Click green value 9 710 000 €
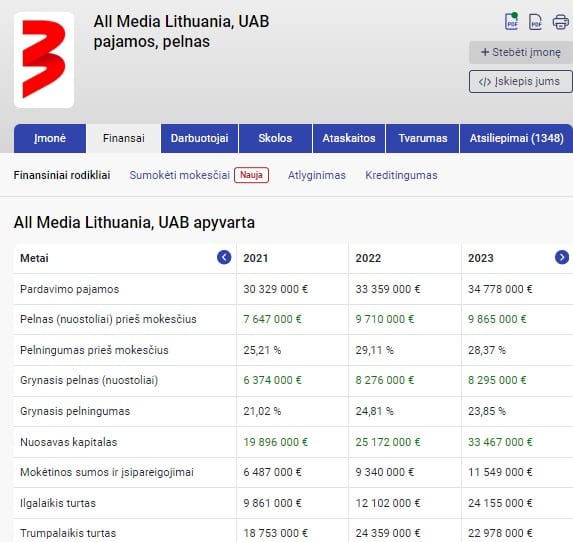 coord(385,319)
